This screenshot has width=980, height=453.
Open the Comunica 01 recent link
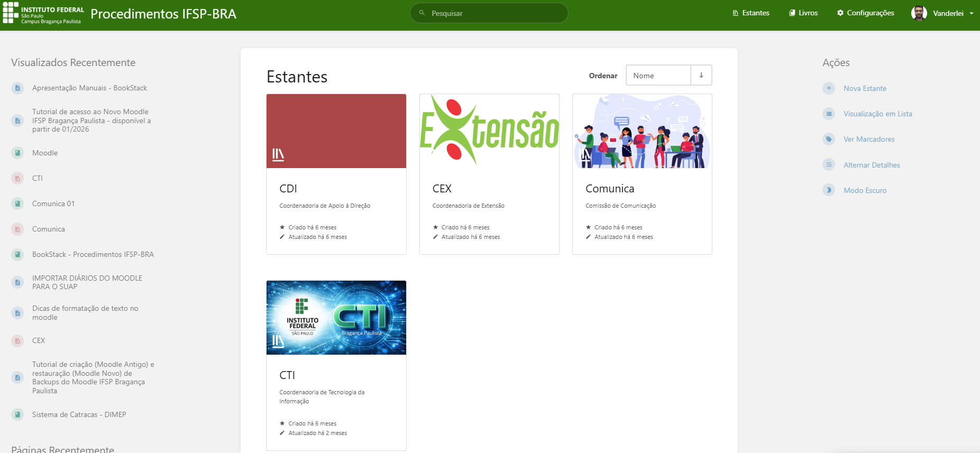53,204
